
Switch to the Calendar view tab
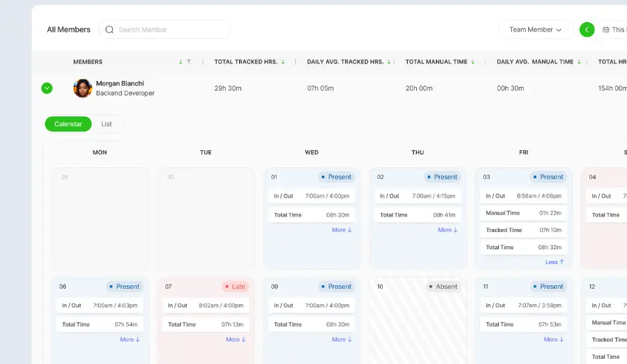click(x=68, y=124)
